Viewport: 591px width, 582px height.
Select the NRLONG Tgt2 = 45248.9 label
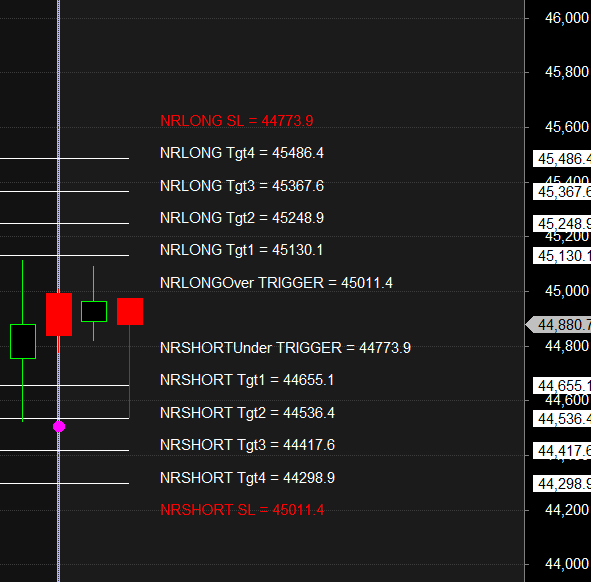click(x=242, y=218)
